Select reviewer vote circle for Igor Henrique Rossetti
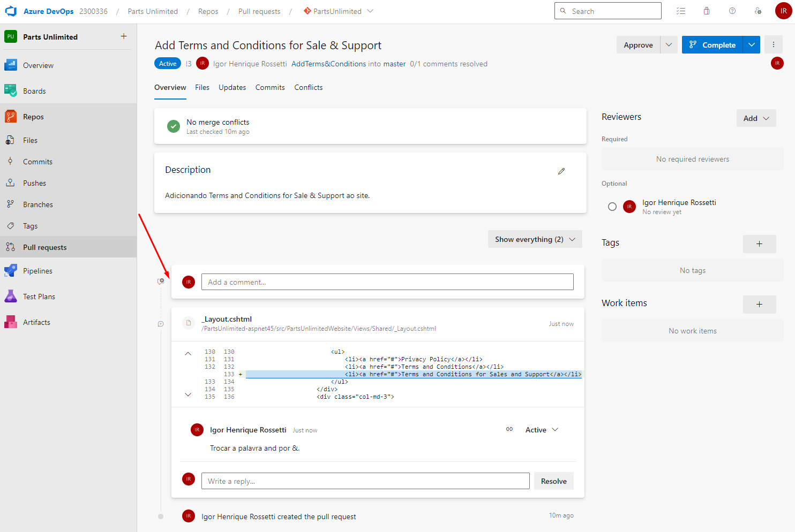Viewport: 795px width, 532px height. click(x=612, y=207)
